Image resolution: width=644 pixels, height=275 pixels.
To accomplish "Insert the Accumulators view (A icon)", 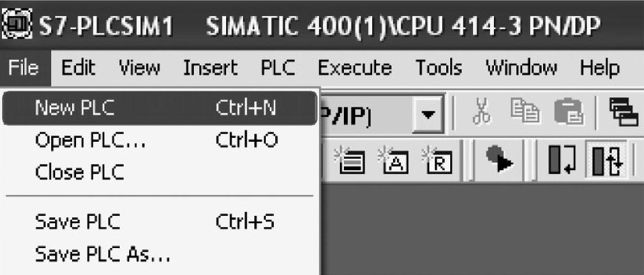I will coord(392,161).
